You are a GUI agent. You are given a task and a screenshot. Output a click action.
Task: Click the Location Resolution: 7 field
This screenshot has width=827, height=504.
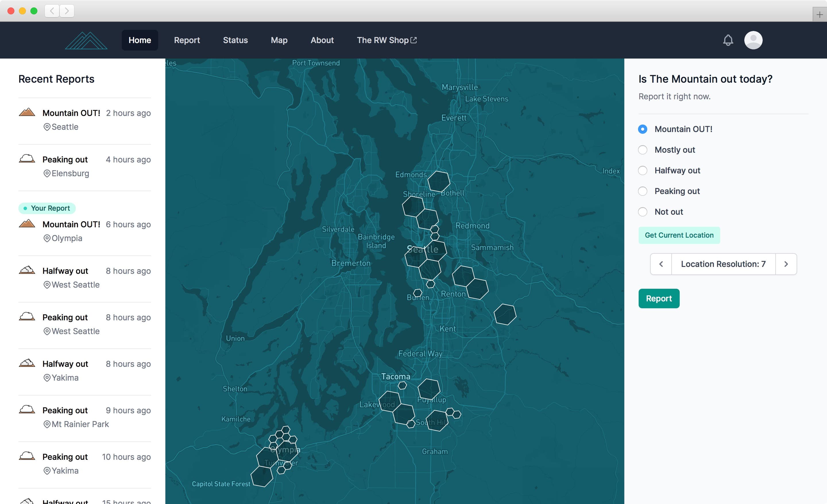[723, 264]
